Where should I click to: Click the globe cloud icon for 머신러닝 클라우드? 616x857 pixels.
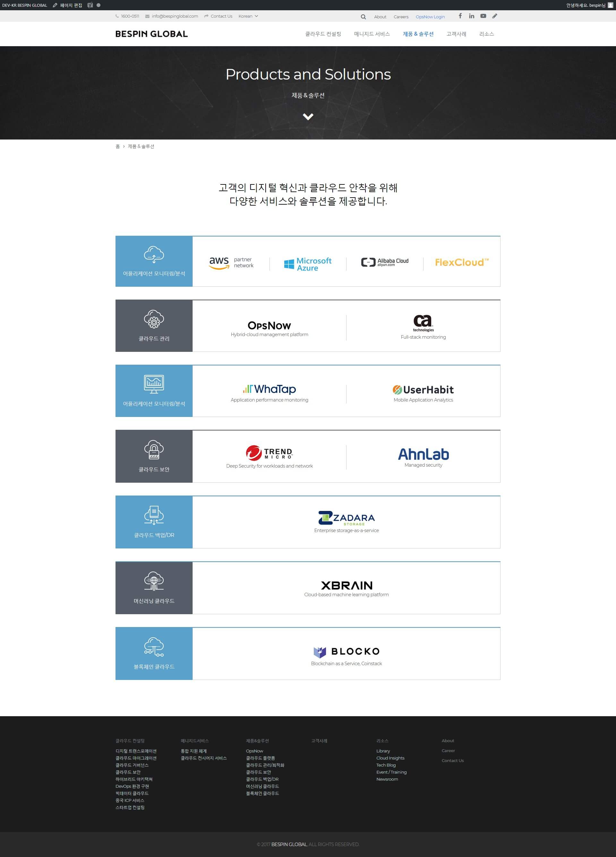click(x=154, y=581)
